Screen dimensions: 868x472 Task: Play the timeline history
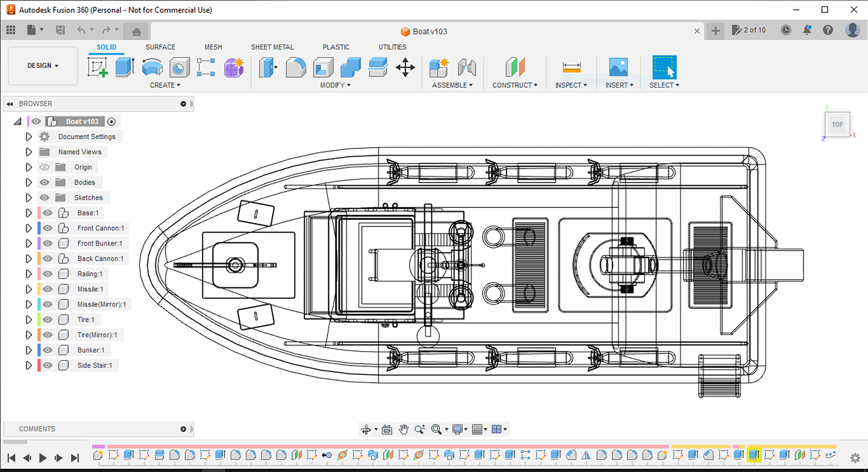(43, 458)
